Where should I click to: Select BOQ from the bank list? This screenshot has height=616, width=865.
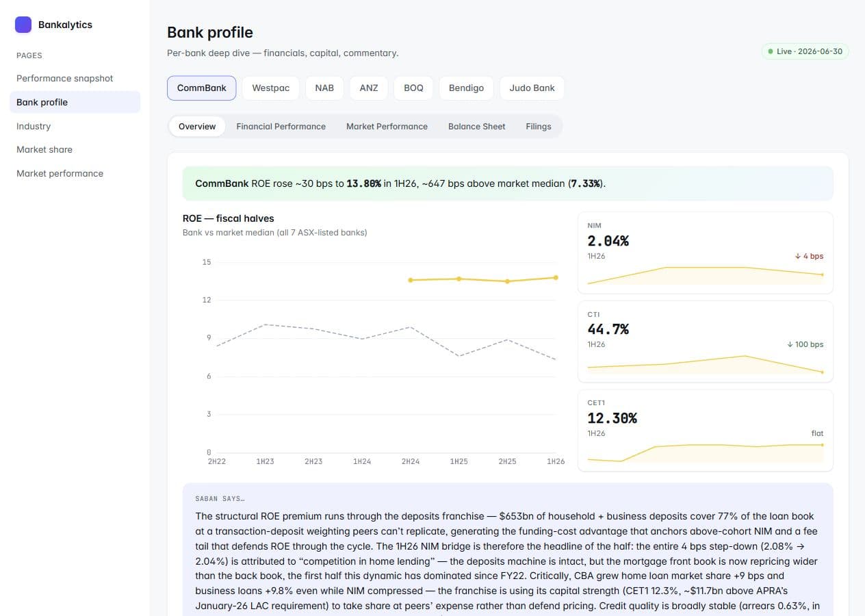point(413,88)
